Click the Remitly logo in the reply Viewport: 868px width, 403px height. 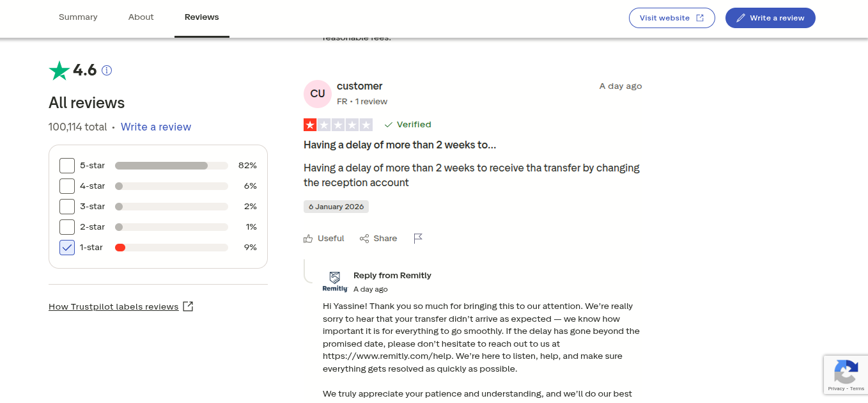[335, 281]
